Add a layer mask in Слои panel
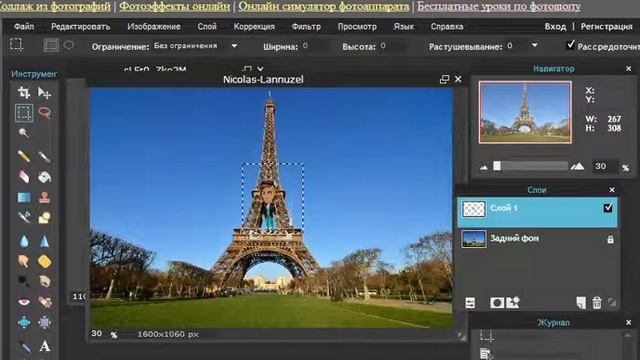This screenshot has height=360, width=640. click(x=497, y=302)
